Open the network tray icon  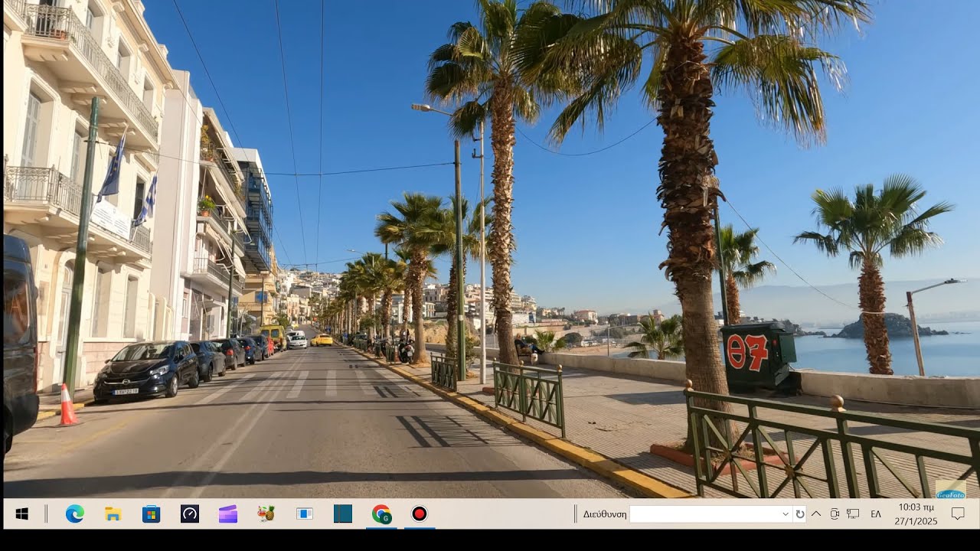coord(853,514)
